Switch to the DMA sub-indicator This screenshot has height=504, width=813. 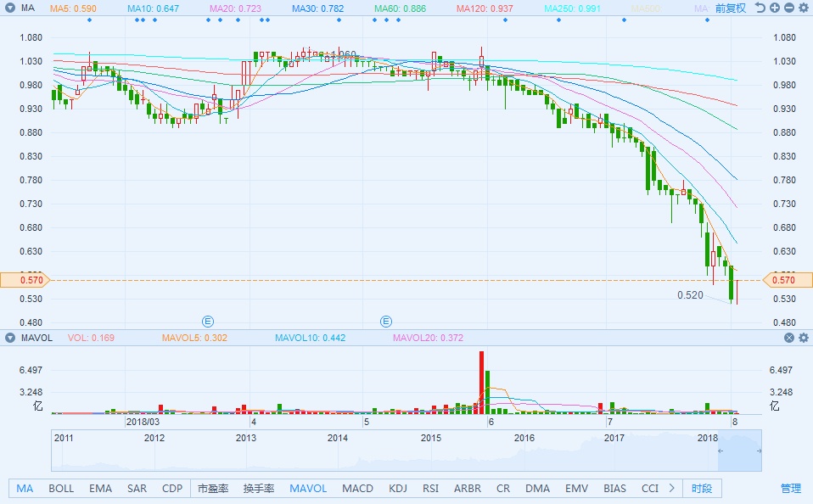point(537,489)
